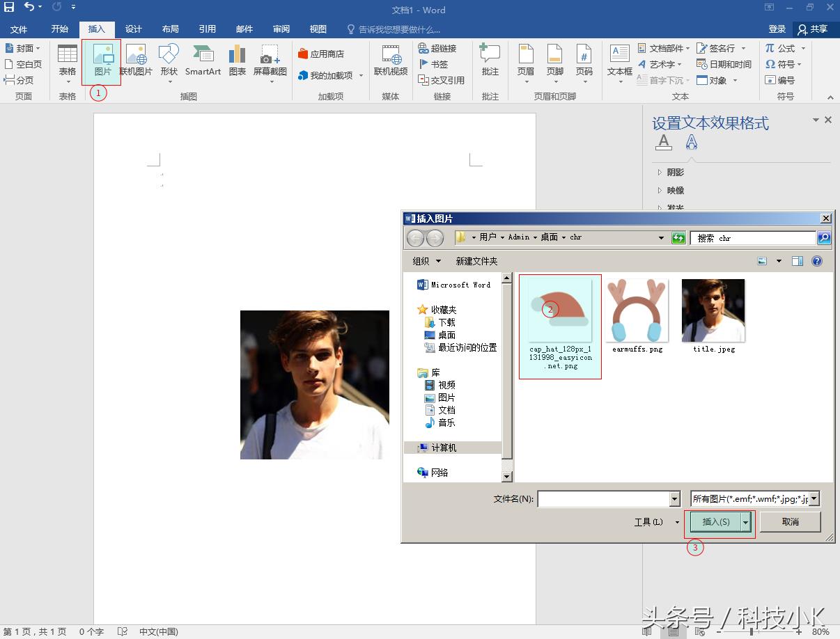Screen dimensions: 840x639
Task: Click the Chart (图表) icon
Action: pyautogui.click(x=238, y=61)
